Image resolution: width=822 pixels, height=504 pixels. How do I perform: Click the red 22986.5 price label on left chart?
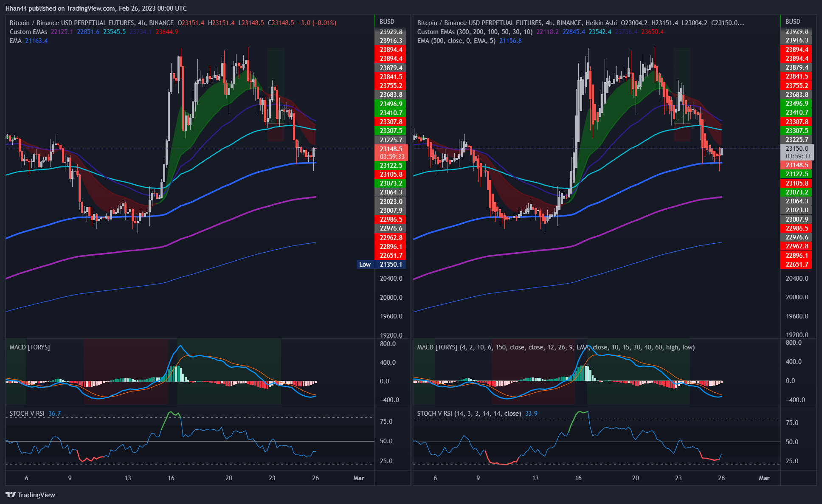point(391,220)
